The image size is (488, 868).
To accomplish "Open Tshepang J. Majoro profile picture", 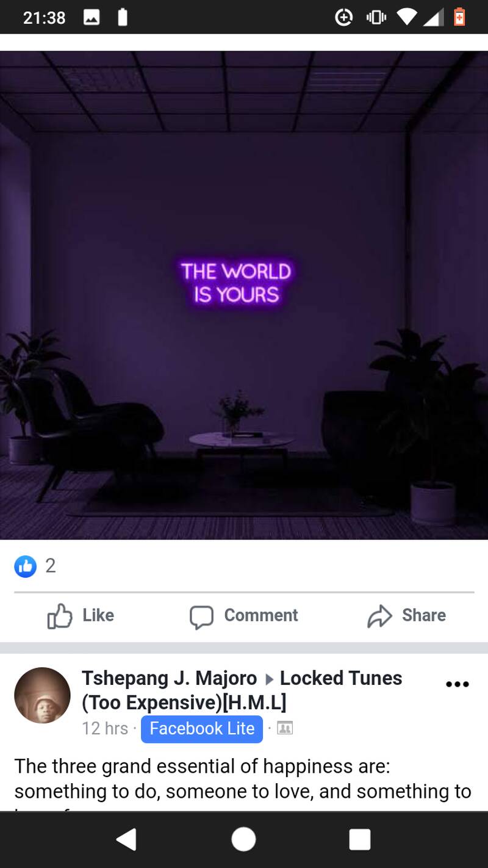I will click(x=42, y=696).
